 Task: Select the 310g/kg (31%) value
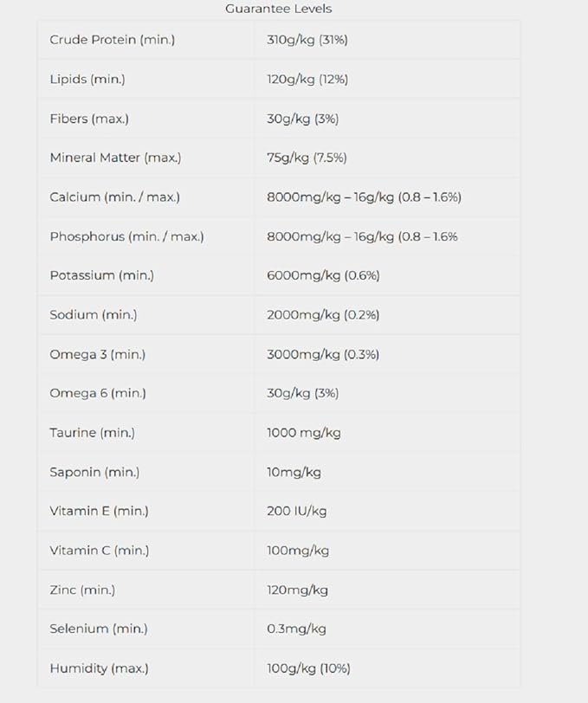(307, 40)
